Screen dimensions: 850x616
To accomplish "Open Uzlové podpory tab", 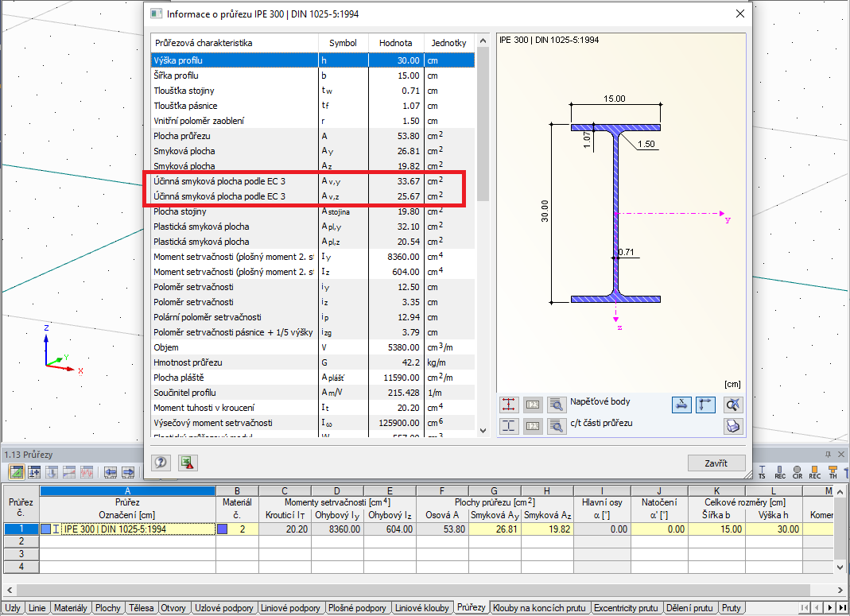I will click(224, 608).
